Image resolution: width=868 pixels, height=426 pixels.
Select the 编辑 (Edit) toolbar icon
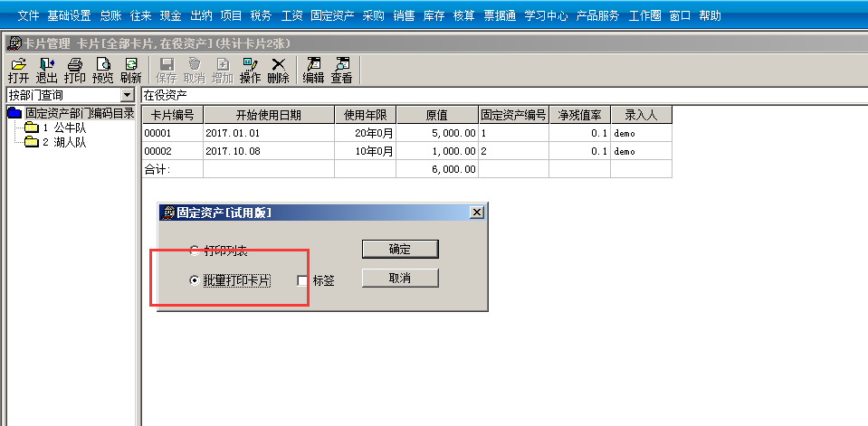point(313,71)
